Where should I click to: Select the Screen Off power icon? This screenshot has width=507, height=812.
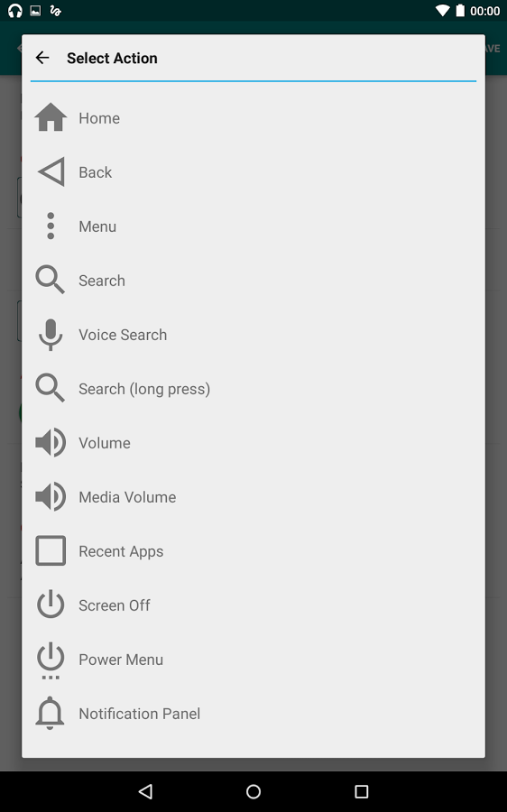click(51, 604)
